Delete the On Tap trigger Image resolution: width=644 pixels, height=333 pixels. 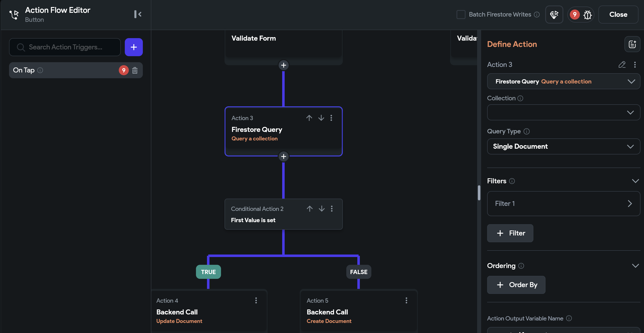point(135,70)
